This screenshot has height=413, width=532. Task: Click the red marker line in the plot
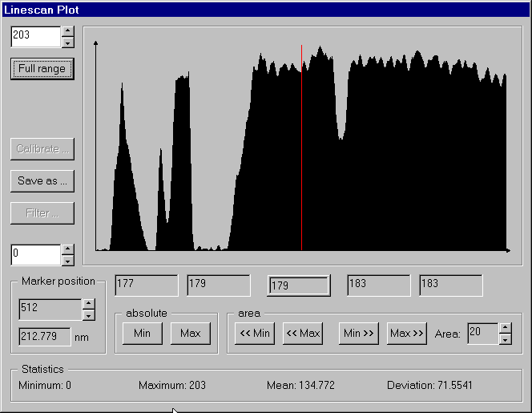coord(301,160)
